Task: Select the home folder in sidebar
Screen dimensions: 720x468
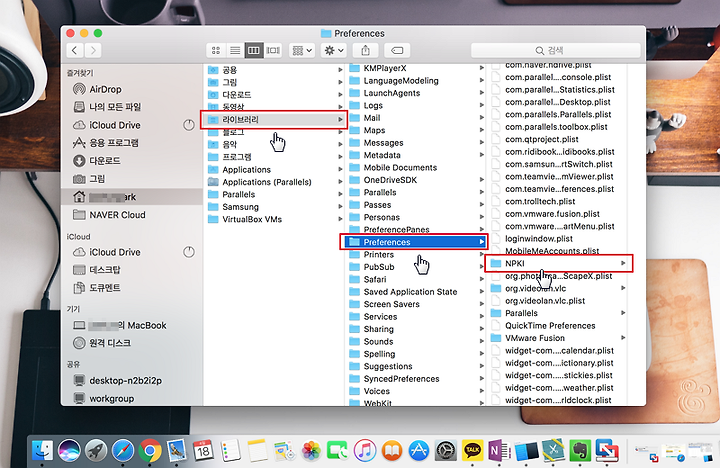Action: 132,197
